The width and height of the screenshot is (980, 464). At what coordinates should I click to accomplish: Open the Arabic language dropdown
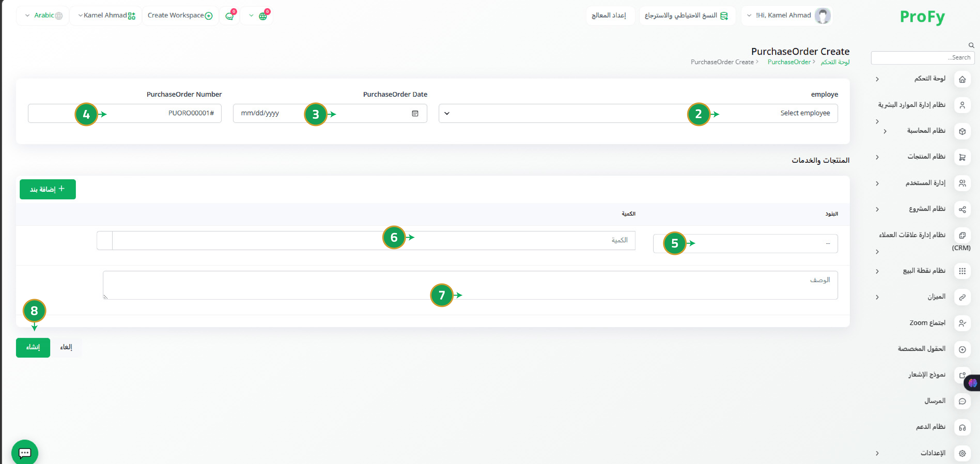(43, 16)
